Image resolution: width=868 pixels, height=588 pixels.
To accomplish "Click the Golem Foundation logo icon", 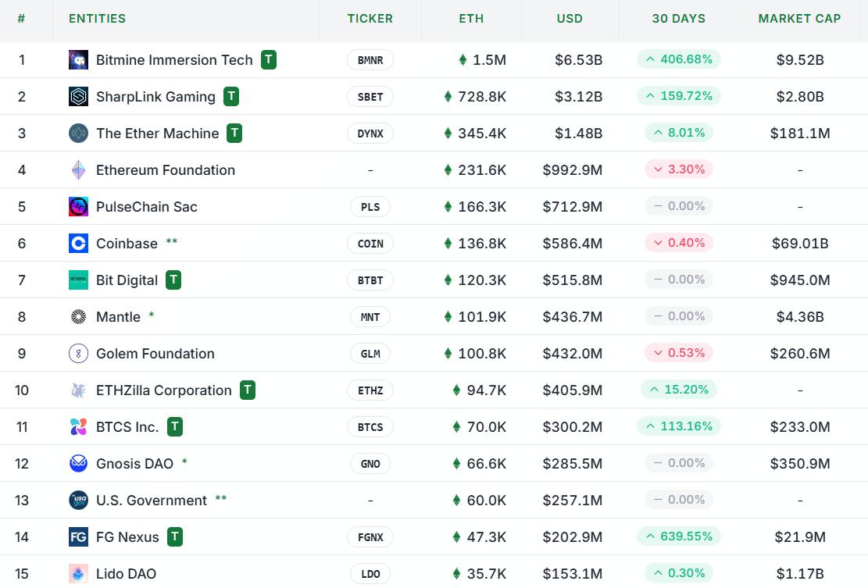I will (x=78, y=354).
